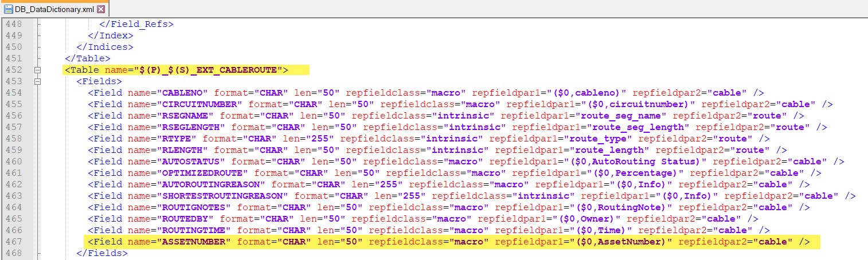Click the opening Fields tag on line 453

99,81
